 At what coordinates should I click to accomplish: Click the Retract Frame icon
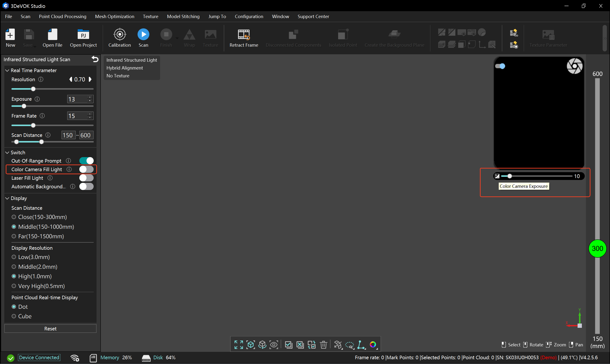pos(244,35)
